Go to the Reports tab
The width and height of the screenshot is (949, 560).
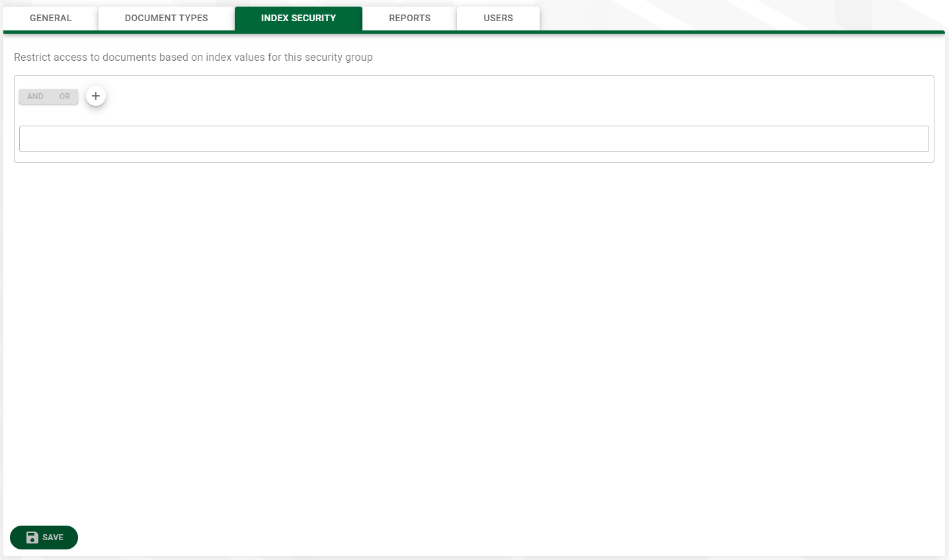(409, 19)
